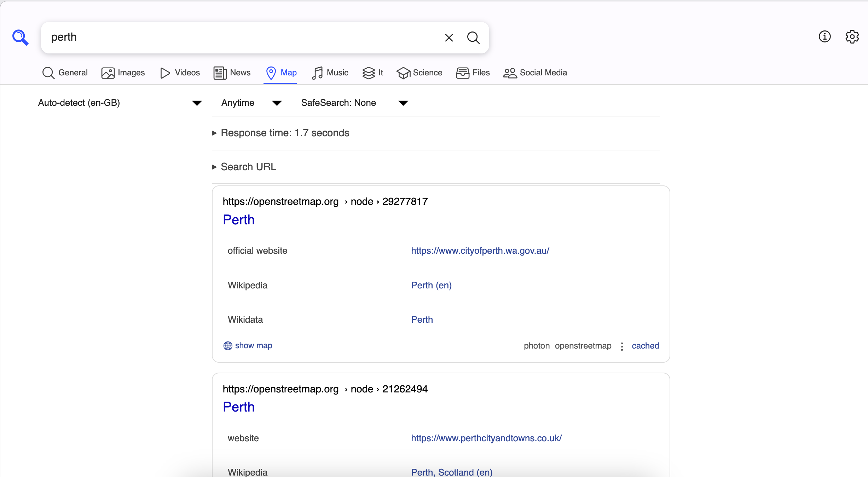The height and width of the screenshot is (477, 868).
Task: Open the perthcityandtowns.co.uk website link
Action: click(486, 438)
